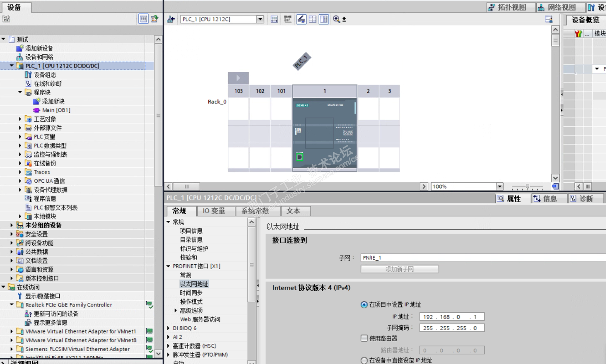This screenshot has height=364, width=606.
Task: Click the assign device name icon
Action: click(288, 19)
